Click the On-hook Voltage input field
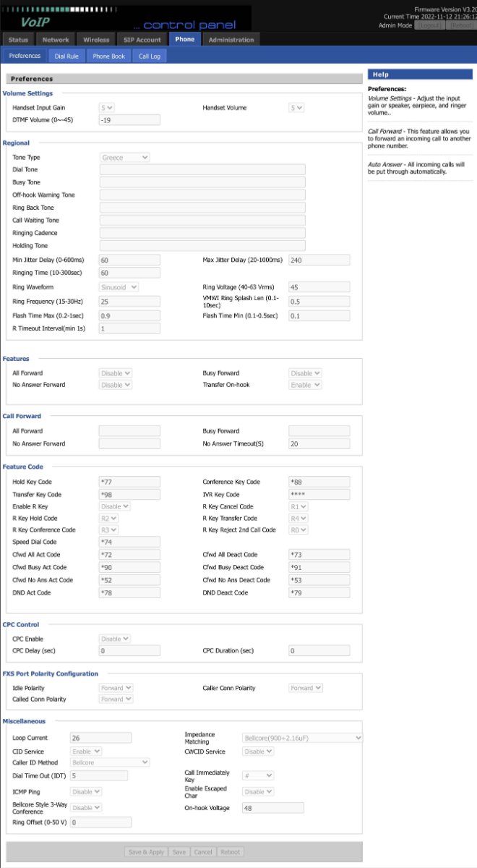 (272, 808)
